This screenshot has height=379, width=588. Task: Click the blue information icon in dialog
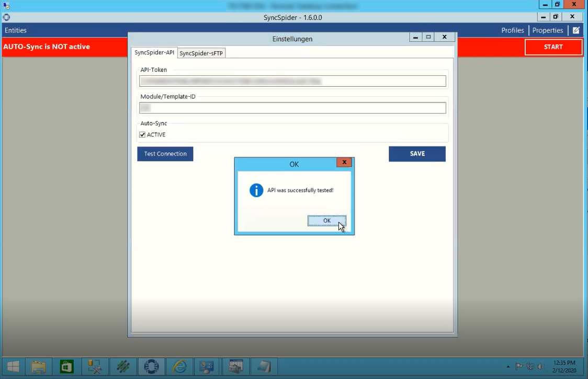click(x=256, y=190)
